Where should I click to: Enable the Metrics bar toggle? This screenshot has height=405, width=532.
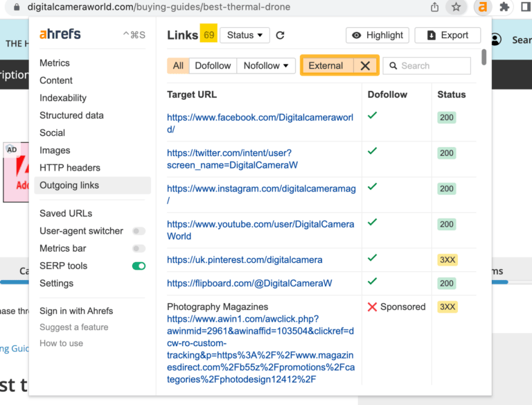click(139, 248)
